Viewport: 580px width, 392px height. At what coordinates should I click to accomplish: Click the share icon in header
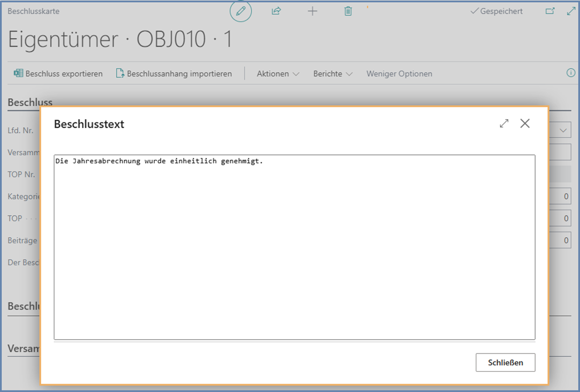coord(276,11)
